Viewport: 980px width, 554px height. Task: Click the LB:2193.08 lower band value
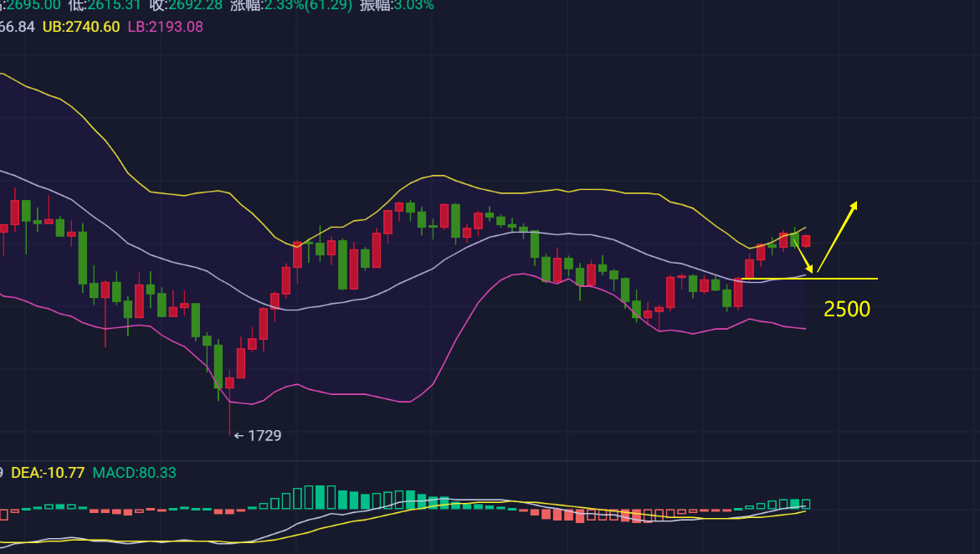pyautogui.click(x=165, y=27)
